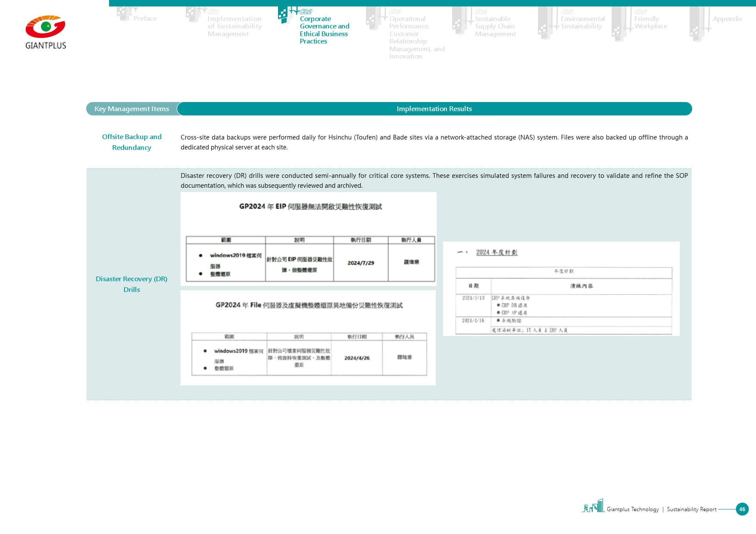Click the EIP server recovery test image
This screenshot has width=756, height=534.
(309, 239)
